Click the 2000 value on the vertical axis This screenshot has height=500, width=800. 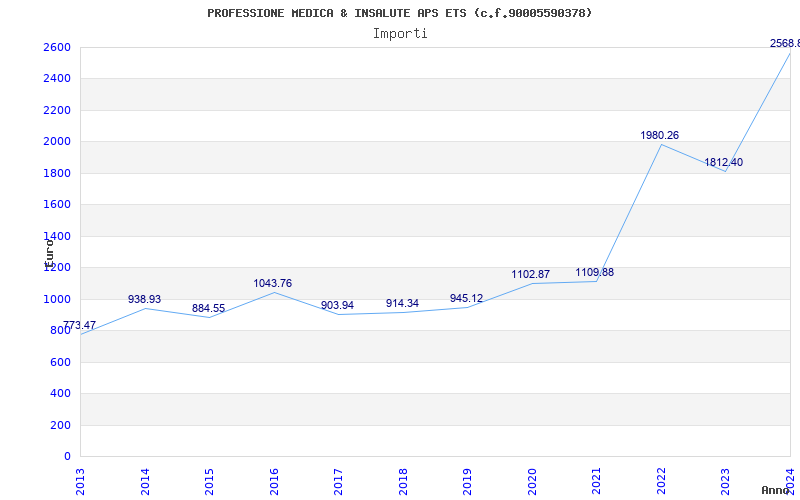point(57,142)
